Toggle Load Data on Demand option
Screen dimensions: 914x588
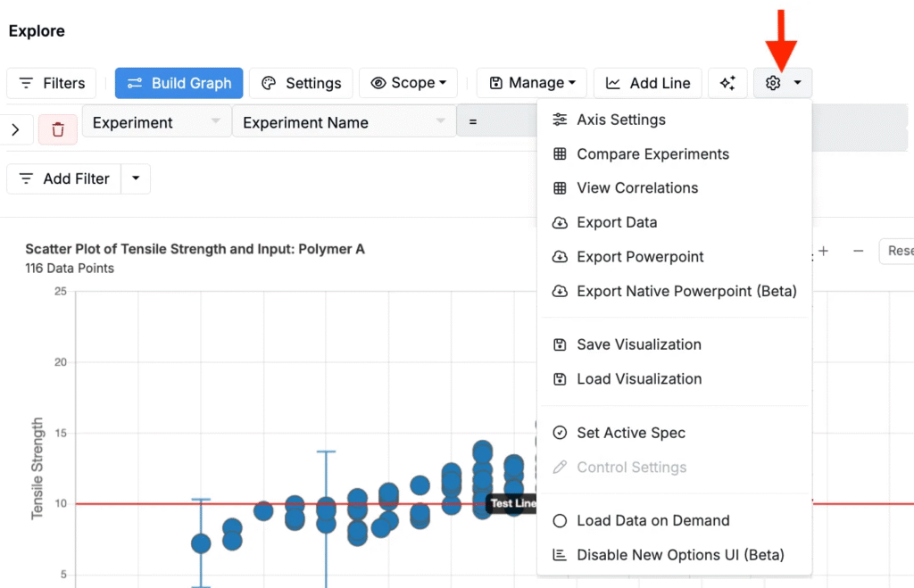point(652,521)
